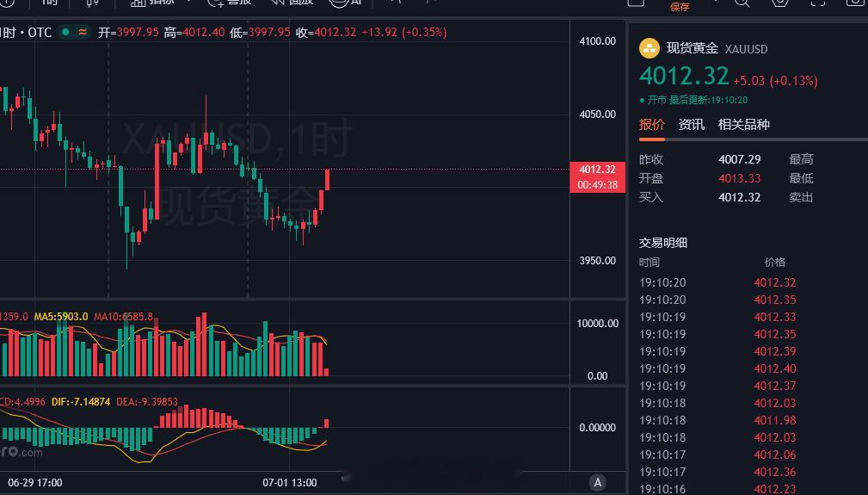
Task: Click the 4100.00 price axis label
Action: coord(597,41)
